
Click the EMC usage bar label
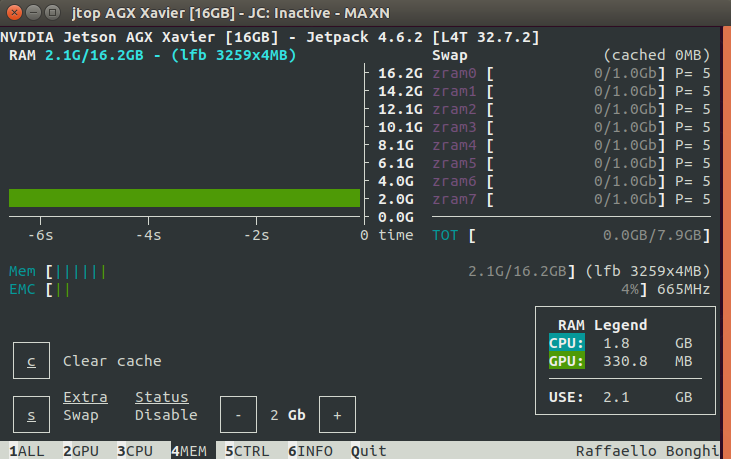click(x=22, y=289)
